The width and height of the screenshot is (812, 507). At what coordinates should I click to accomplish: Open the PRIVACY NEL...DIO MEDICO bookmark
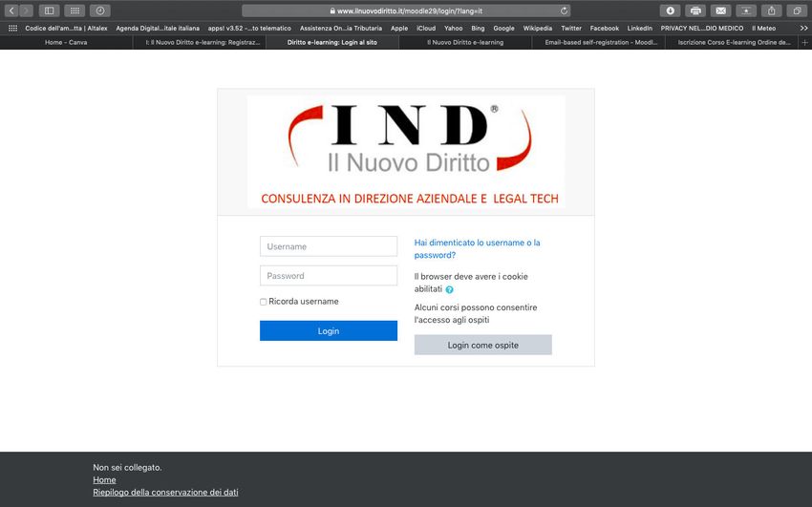point(702,29)
